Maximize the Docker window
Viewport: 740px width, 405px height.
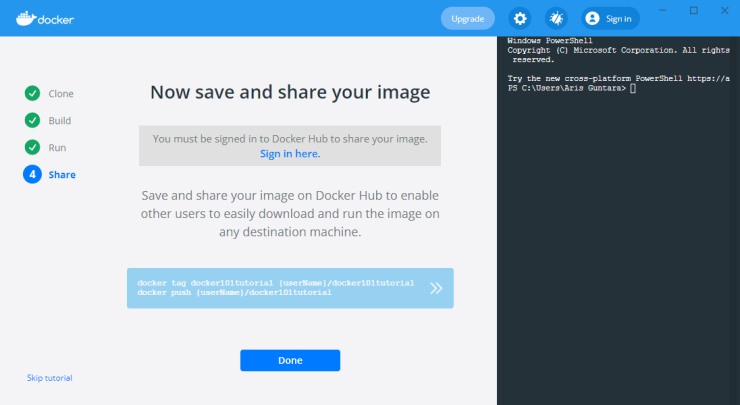tap(694, 10)
